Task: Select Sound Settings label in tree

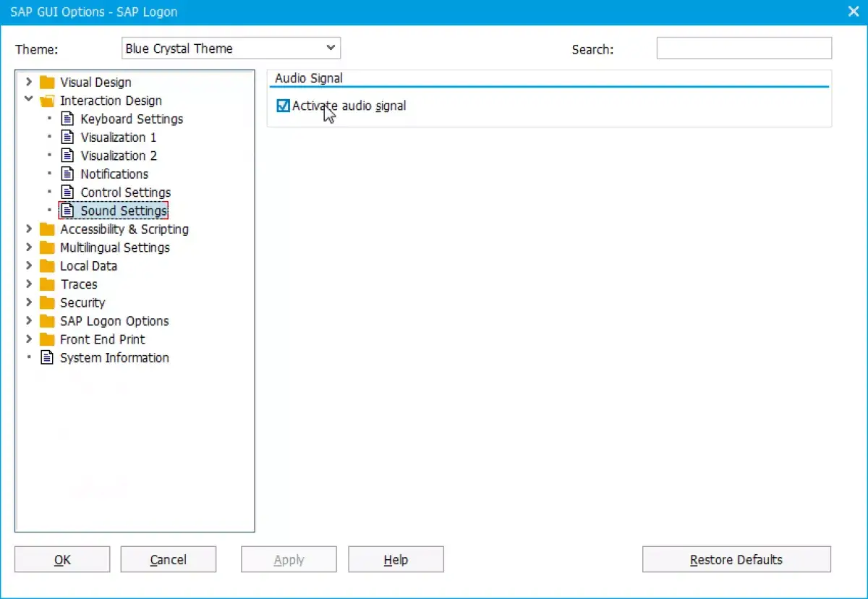Action: 124,211
